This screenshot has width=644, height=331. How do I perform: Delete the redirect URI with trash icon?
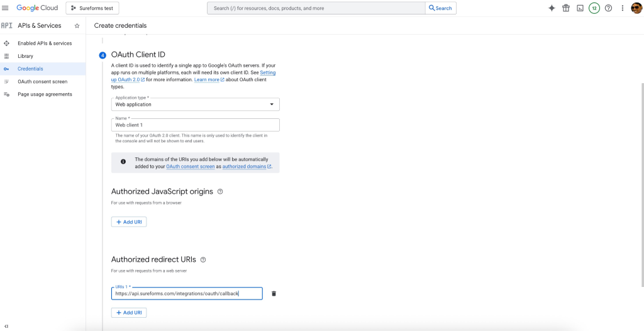[x=274, y=294]
